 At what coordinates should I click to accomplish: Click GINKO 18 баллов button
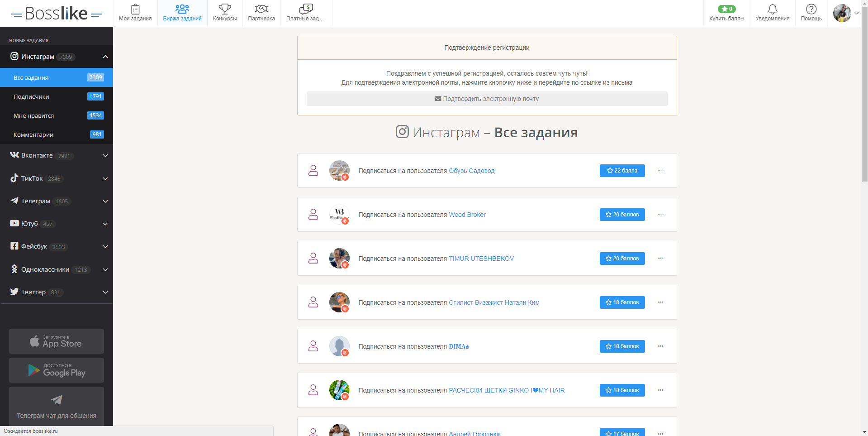pyautogui.click(x=622, y=390)
